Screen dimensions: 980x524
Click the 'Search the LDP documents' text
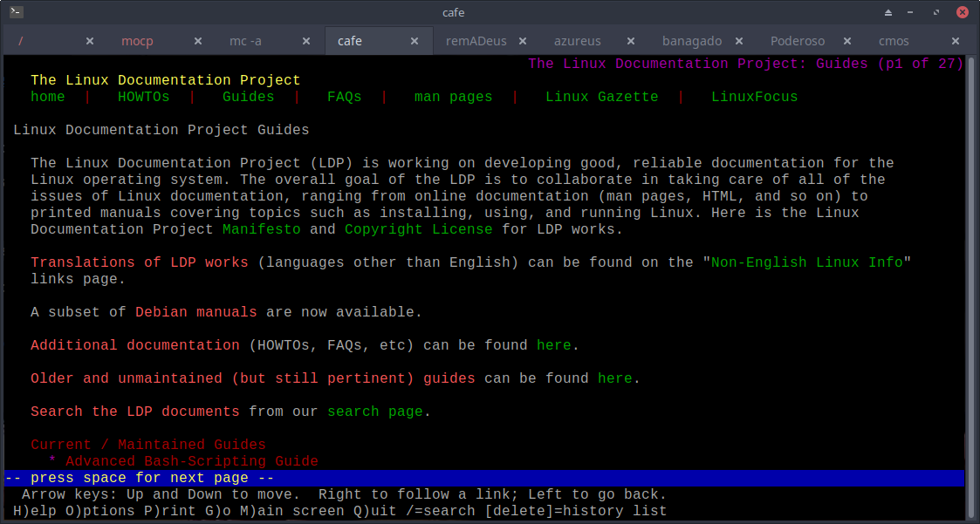coord(135,412)
